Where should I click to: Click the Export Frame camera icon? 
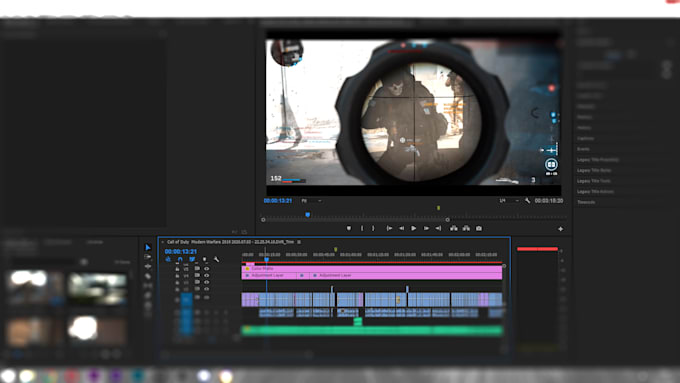(479, 228)
